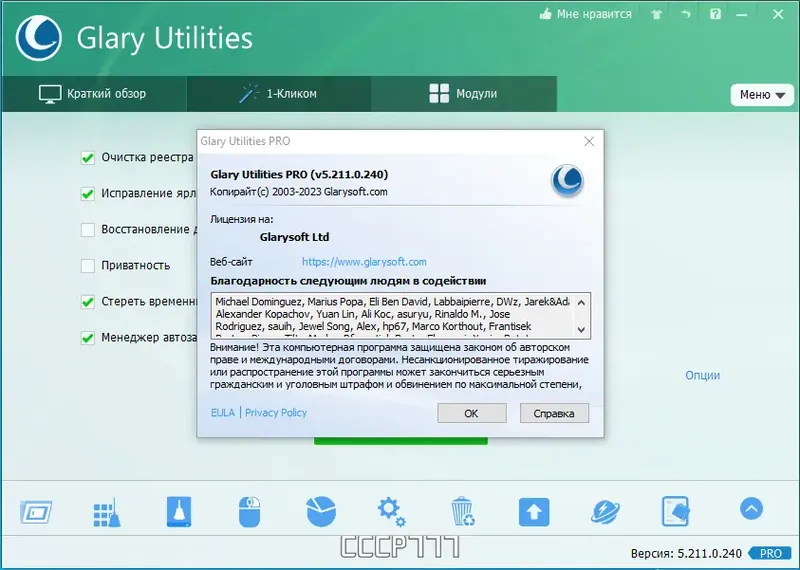Open the 'Меню' dropdown
Image resolution: width=800 pixels, height=570 pixels.
[x=762, y=95]
